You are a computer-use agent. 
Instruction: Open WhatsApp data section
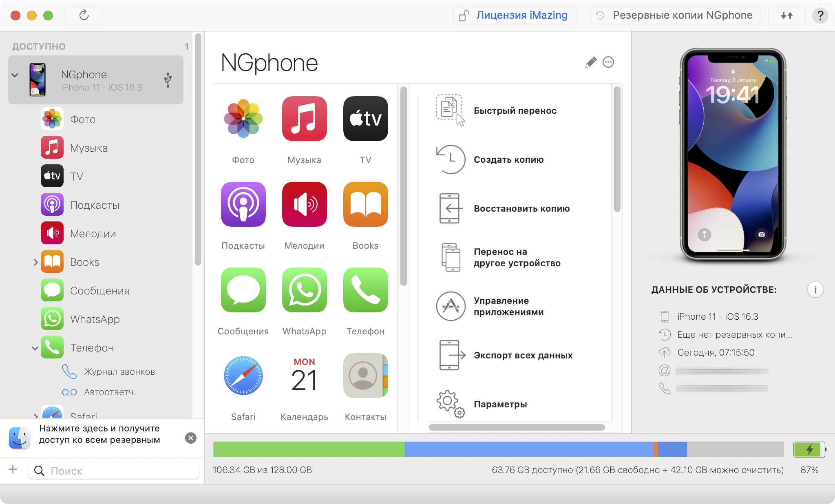pos(95,319)
